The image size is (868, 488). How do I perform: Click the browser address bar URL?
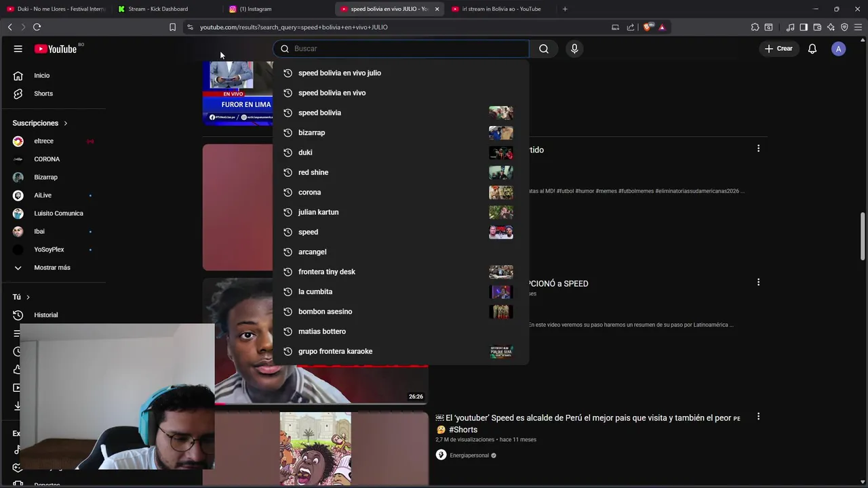click(x=294, y=27)
